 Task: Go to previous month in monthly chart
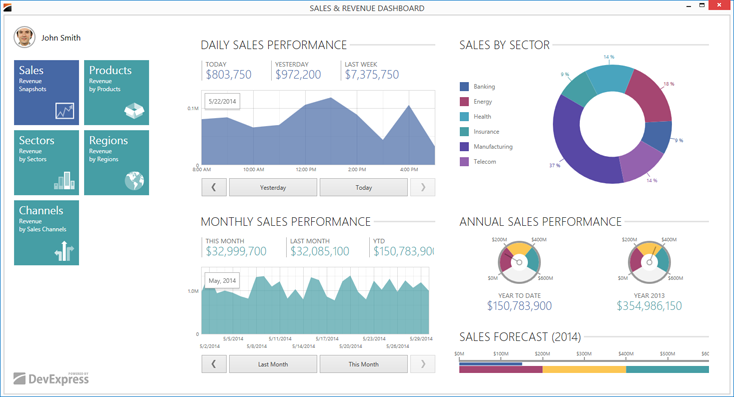214,364
